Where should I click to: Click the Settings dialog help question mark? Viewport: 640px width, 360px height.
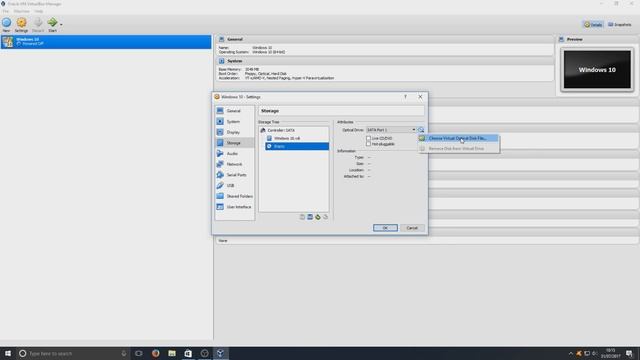pyautogui.click(x=405, y=97)
